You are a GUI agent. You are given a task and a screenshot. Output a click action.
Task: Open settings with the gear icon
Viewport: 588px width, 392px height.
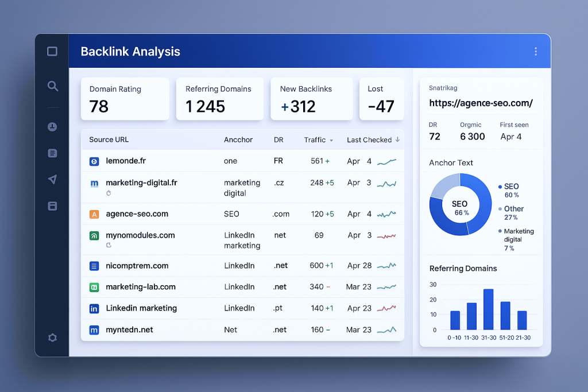pyautogui.click(x=52, y=338)
